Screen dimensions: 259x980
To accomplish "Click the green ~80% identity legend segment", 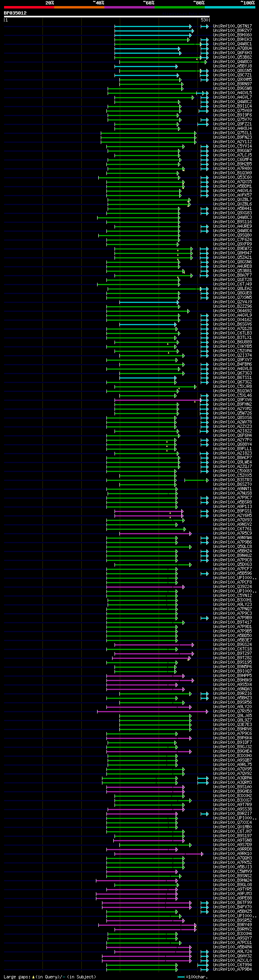I will coord(179,7).
